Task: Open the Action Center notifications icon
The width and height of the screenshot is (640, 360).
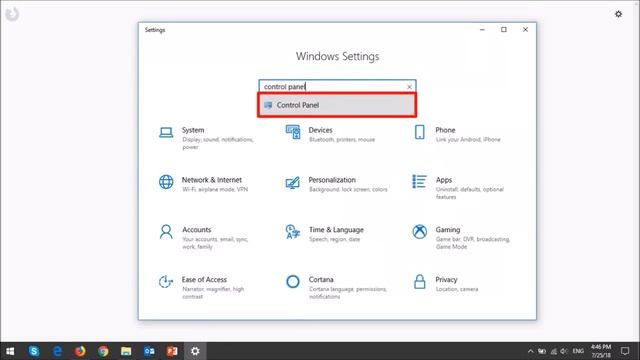Action: [625, 351]
